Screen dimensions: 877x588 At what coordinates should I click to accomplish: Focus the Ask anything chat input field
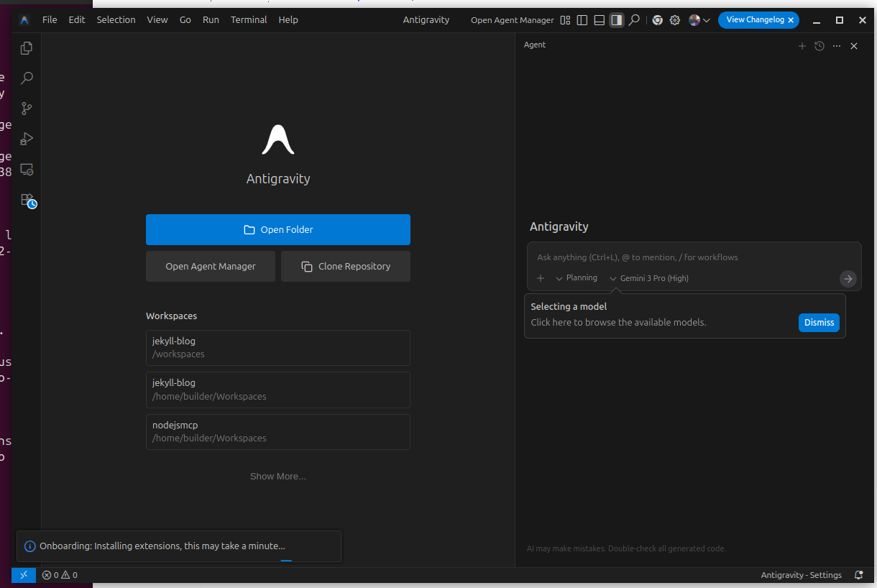[683, 257]
